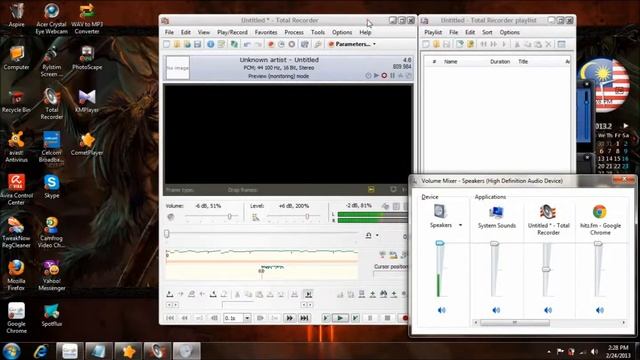
Task: Click the Stop button in transport bar
Action: (x=387, y=318)
